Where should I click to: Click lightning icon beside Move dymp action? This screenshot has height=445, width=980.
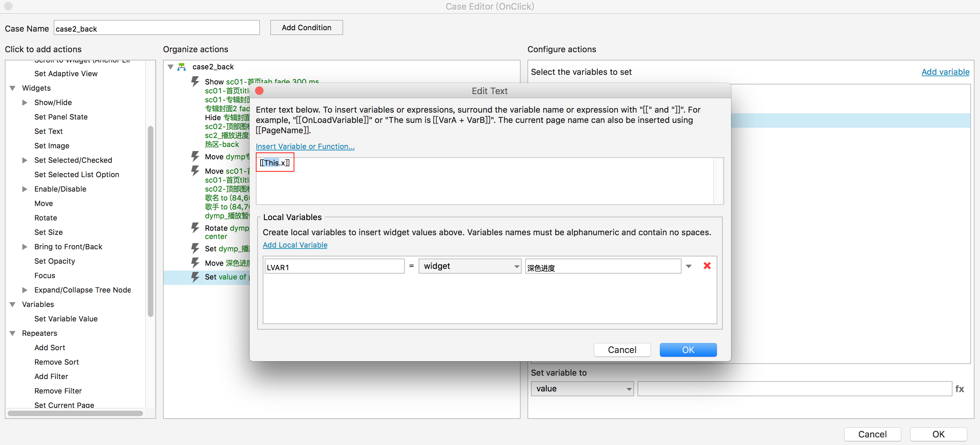[x=195, y=156]
